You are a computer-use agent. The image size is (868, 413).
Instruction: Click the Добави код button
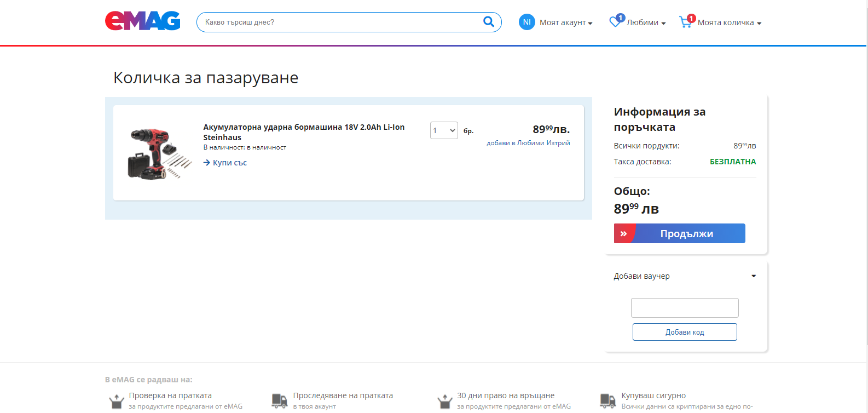coord(685,332)
